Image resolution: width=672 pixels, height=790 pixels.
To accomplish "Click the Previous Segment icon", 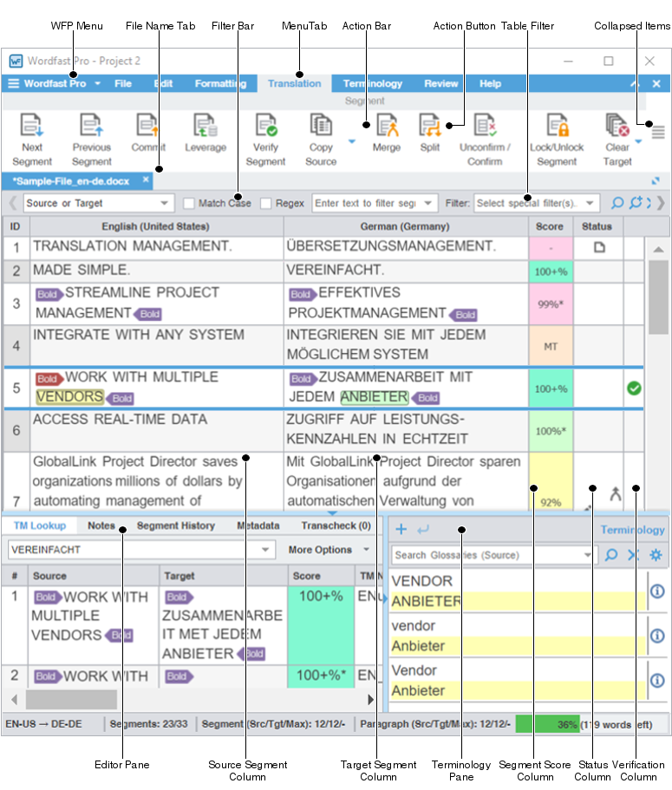I will pos(91,125).
